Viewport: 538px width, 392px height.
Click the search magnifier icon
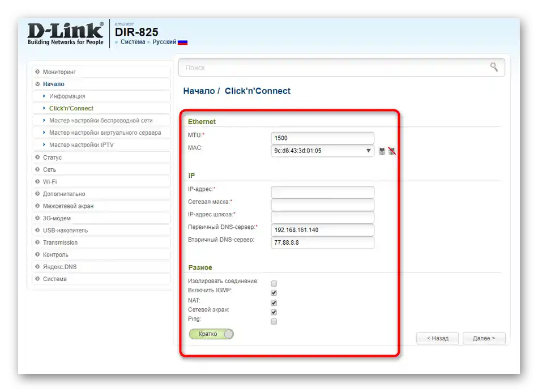coord(494,67)
